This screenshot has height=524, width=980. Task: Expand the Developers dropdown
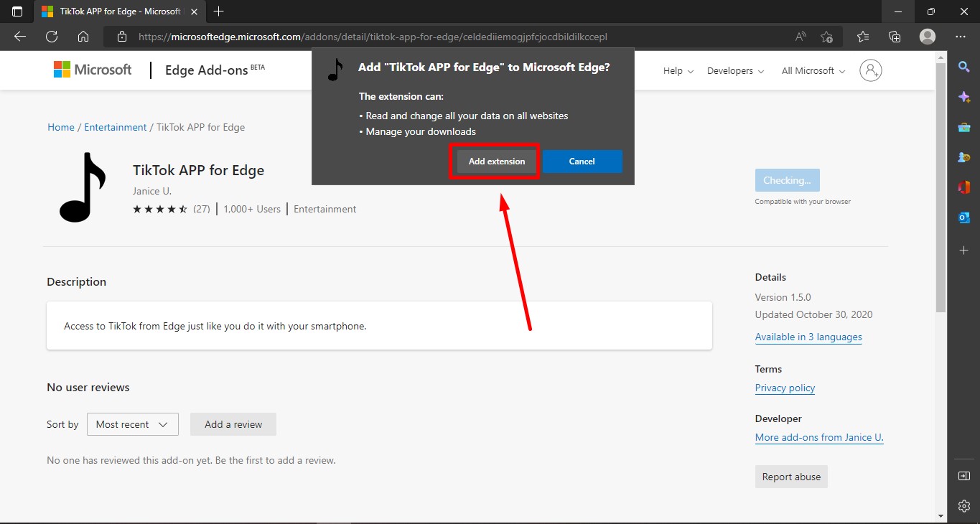pos(735,70)
